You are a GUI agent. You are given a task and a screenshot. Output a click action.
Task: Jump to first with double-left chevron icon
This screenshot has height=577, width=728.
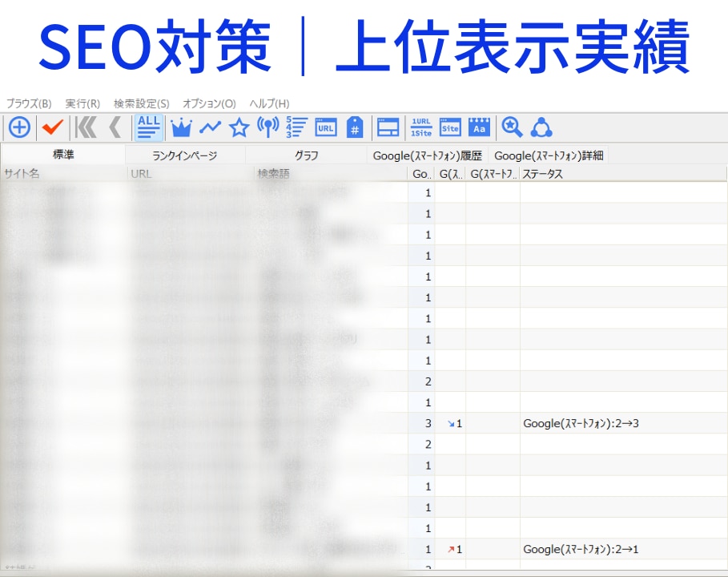(86, 127)
